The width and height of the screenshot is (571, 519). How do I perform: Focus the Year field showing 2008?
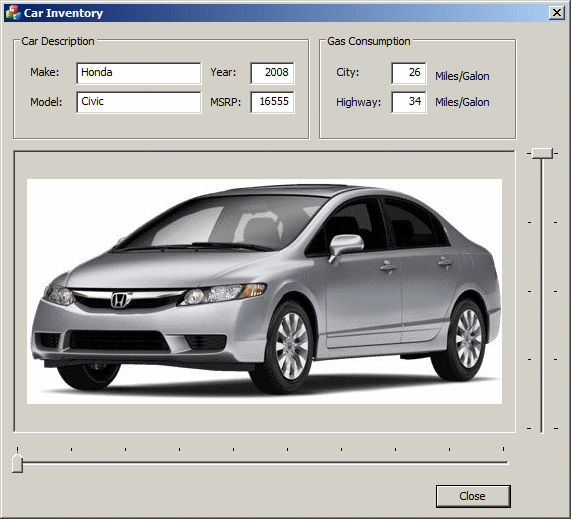click(272, 73)
